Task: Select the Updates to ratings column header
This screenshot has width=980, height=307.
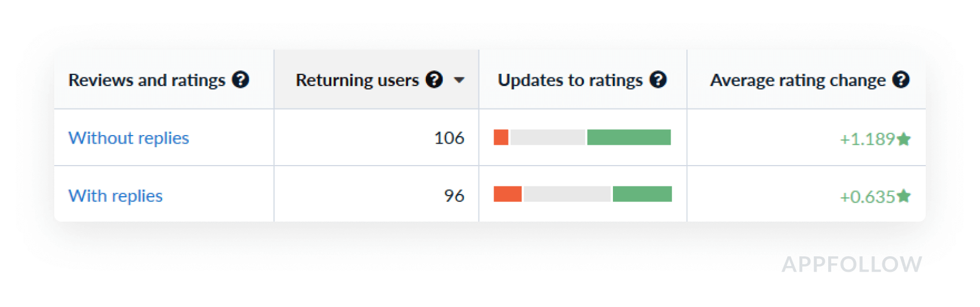Action: [x=570, y=80]
